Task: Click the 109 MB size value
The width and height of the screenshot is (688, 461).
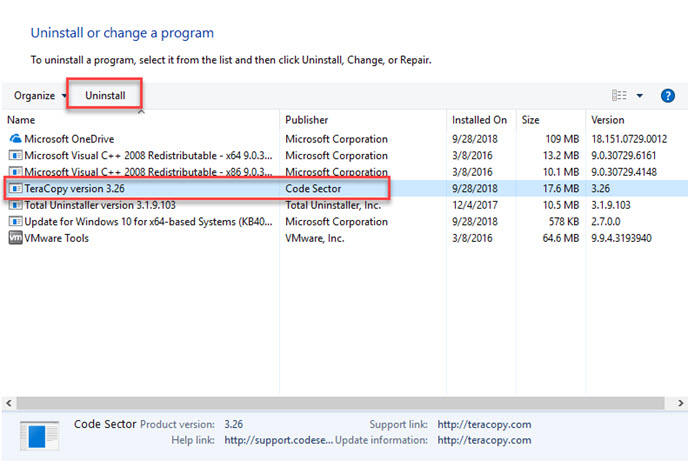Action: [562, 139]
